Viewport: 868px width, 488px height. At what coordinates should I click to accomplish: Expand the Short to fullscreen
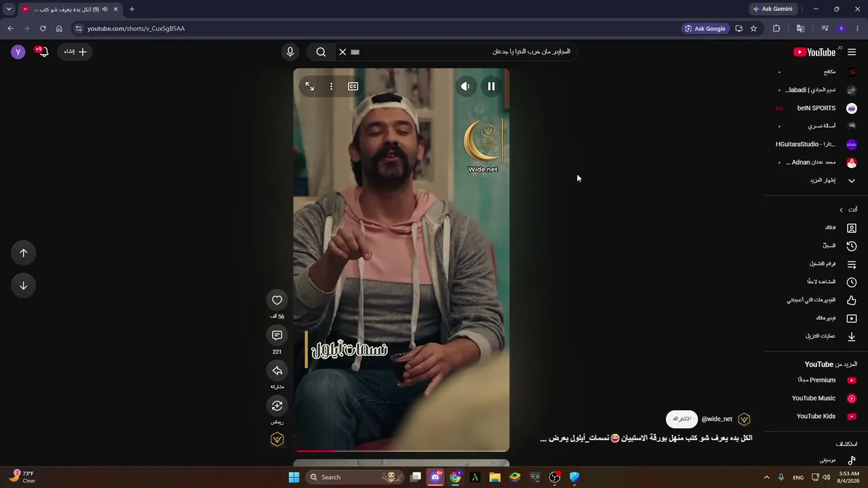pyautogui.click(x=309, y=86)
